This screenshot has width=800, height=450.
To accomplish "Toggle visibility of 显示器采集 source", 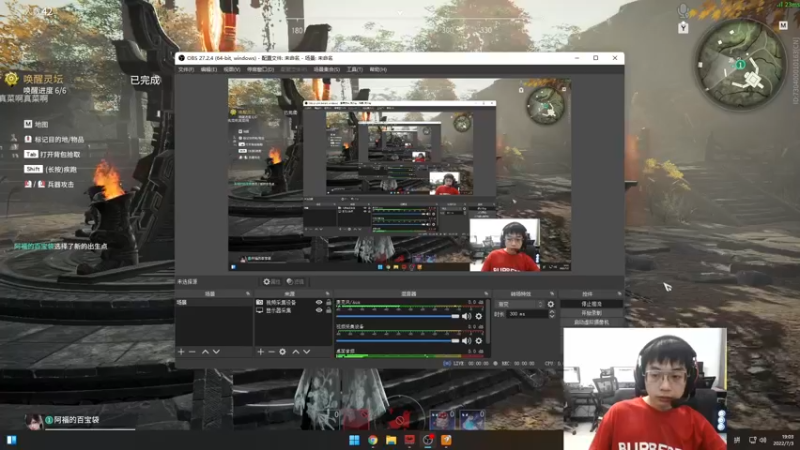I will click(x=319, y=310).
